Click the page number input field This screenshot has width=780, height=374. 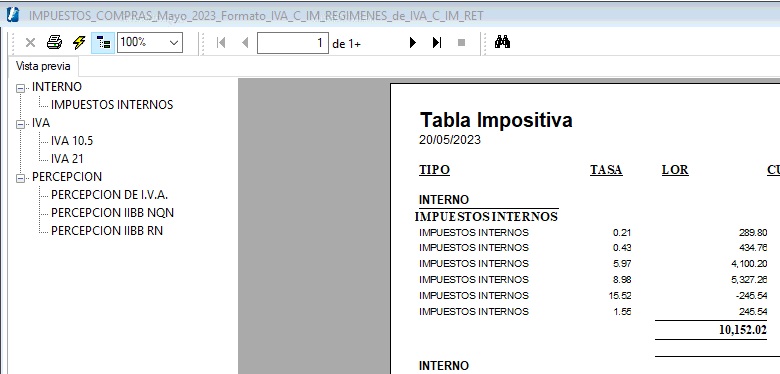(292, 43)
